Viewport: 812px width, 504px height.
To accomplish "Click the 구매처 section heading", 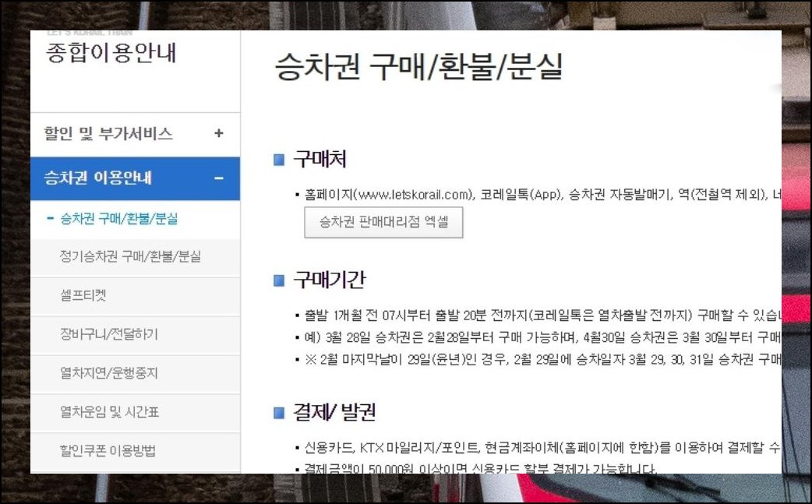I will 320,159.
